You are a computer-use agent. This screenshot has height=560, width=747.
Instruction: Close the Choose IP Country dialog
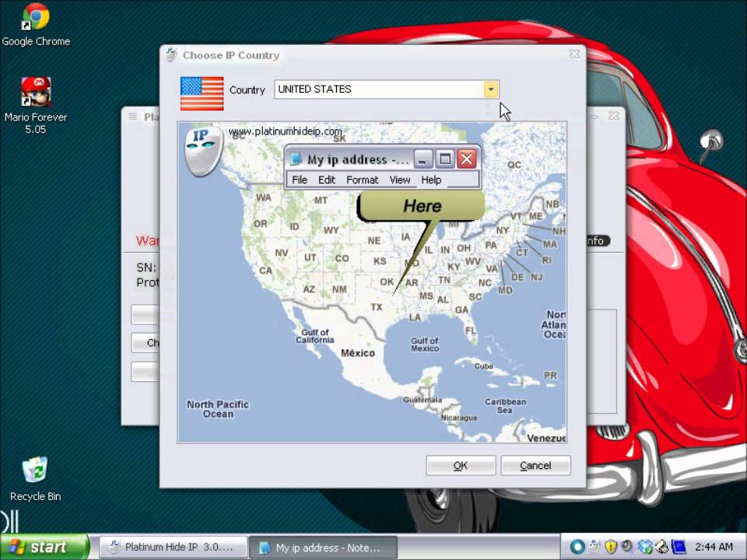[574, 54]
